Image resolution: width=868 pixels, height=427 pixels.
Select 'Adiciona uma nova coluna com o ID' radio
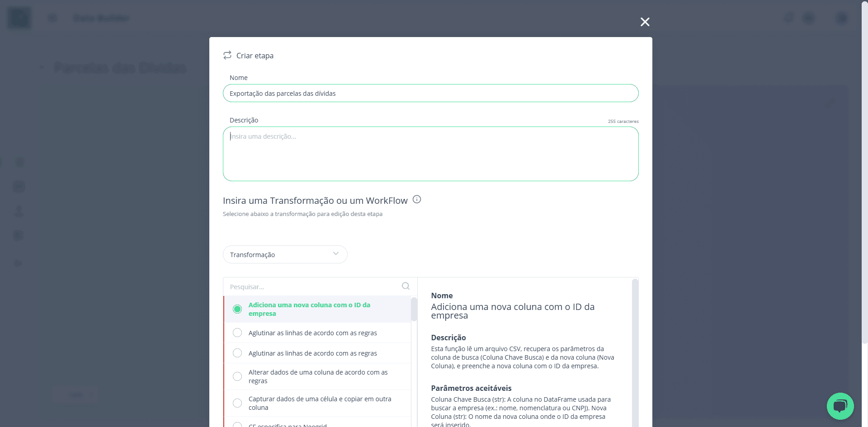click(x=237, y=309)
